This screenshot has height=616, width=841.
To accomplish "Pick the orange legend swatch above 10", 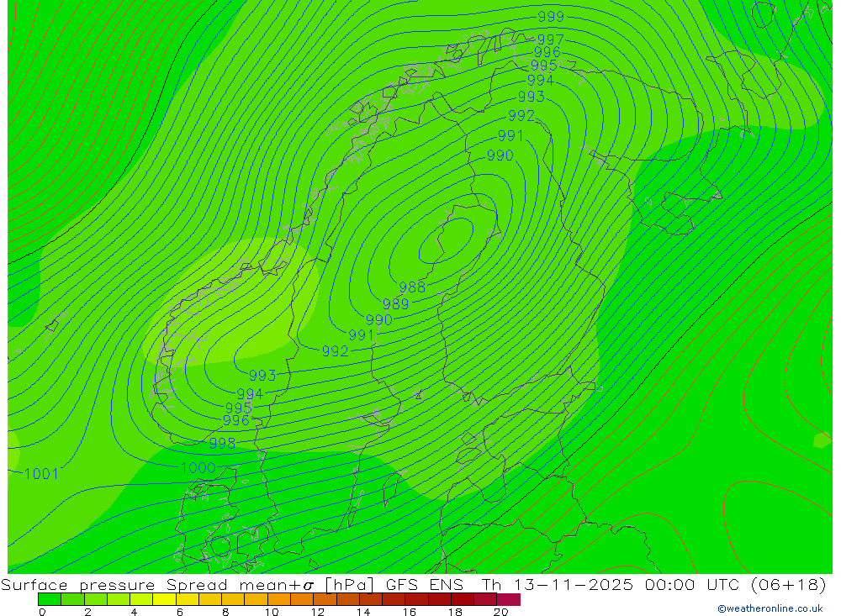I will pos(279,599).
